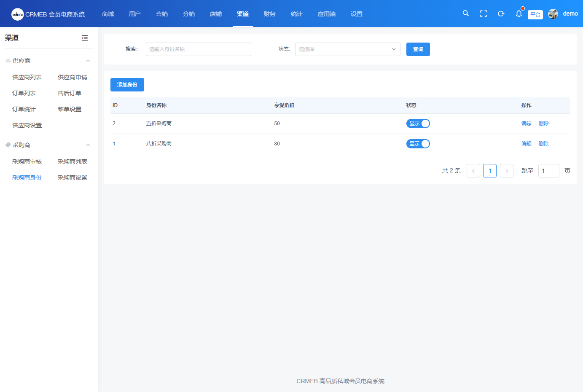Collapse the 采购商 sidebar group
583x392 pixels.
[x=88, y=145]
